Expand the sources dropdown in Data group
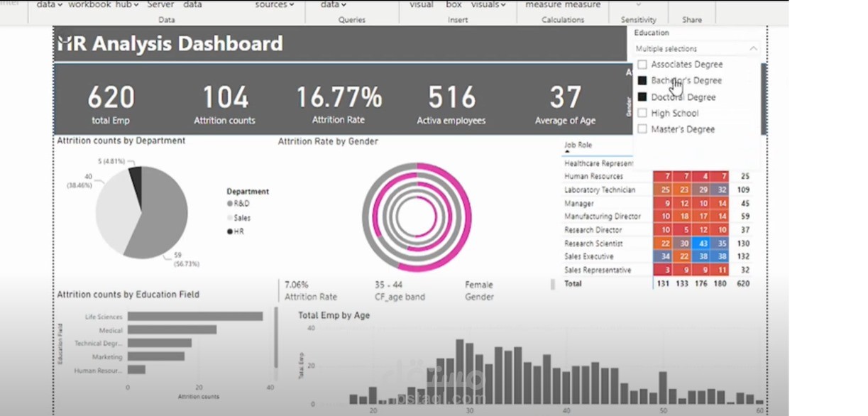 coord(274,4)
